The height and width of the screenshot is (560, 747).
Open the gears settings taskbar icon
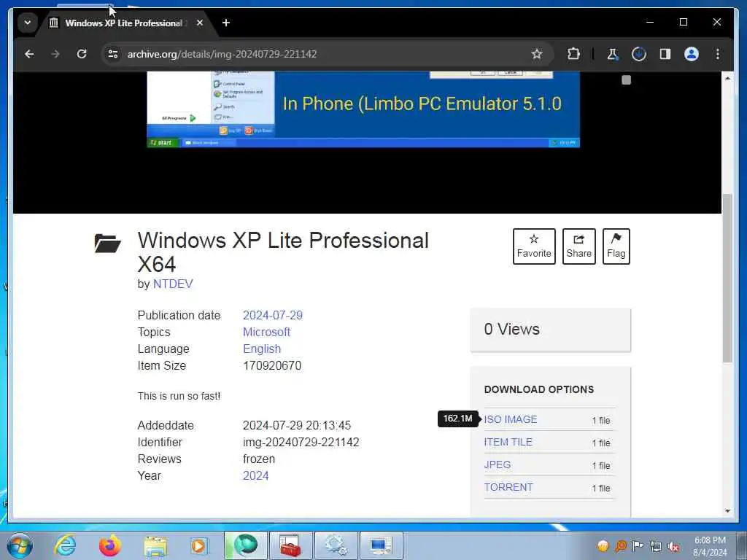pyautogui.click(x=336, y=545)
